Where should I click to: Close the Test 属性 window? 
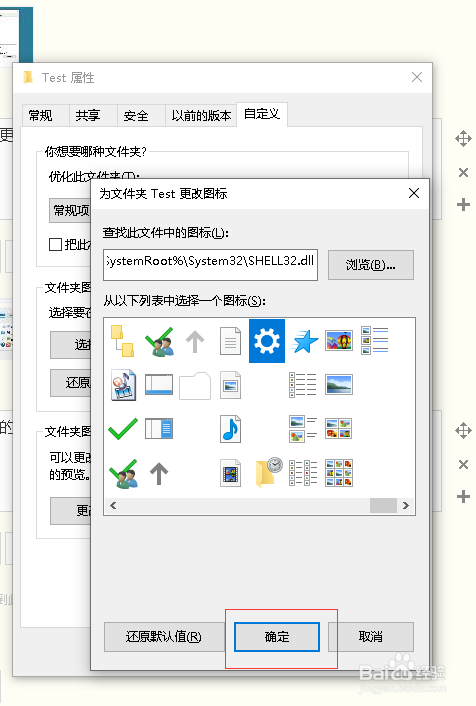pyautogui.click(x=417, y=77)
